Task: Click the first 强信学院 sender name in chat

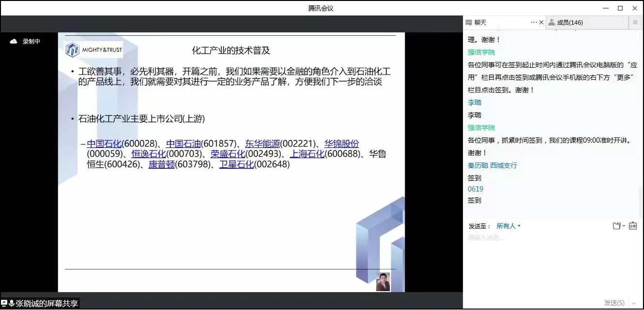Action: pyautogui.click(x=481, y=52)
